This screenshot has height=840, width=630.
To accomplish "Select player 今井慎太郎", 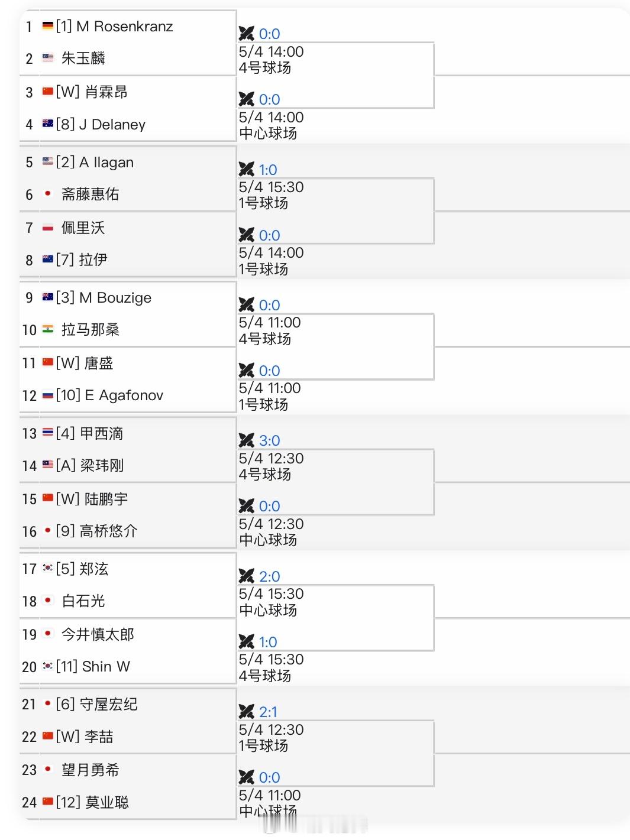I will tap(98, 634).
